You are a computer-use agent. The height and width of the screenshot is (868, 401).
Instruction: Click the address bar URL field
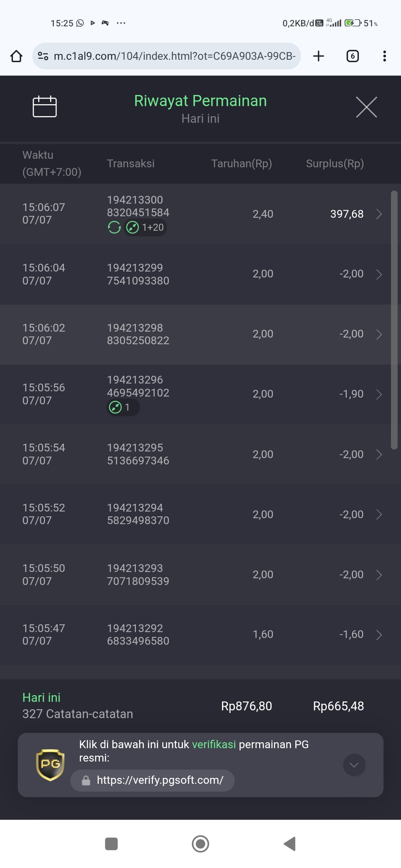click(175, 56)
